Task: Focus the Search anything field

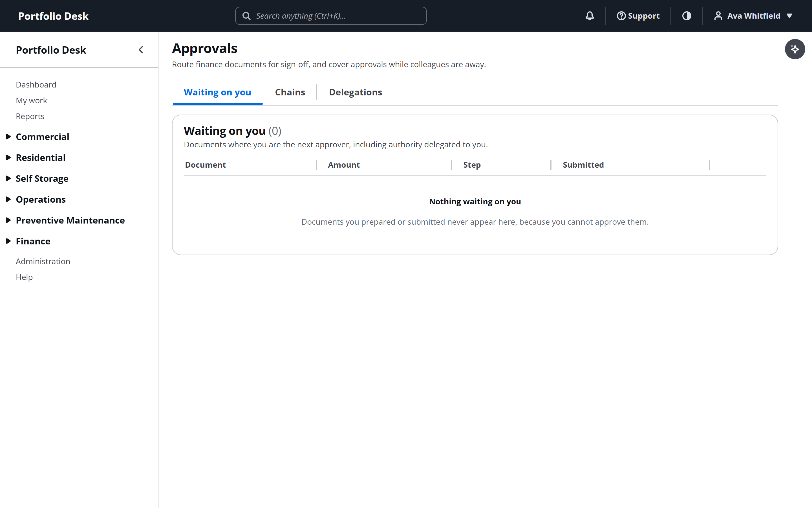Action: 331,16
